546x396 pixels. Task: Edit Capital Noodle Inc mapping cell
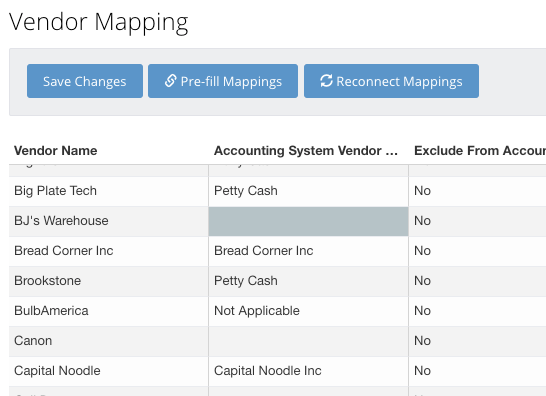click(309, 371)
